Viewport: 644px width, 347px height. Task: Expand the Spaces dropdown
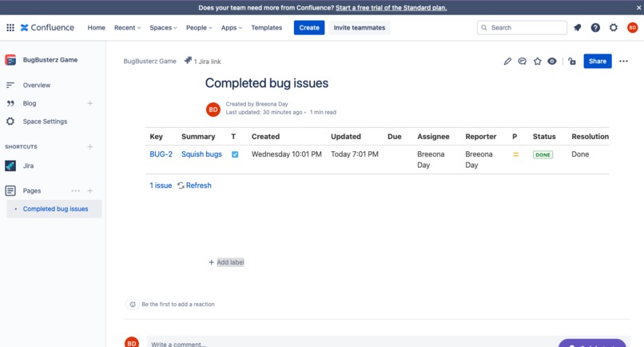[x=163, y=27]
